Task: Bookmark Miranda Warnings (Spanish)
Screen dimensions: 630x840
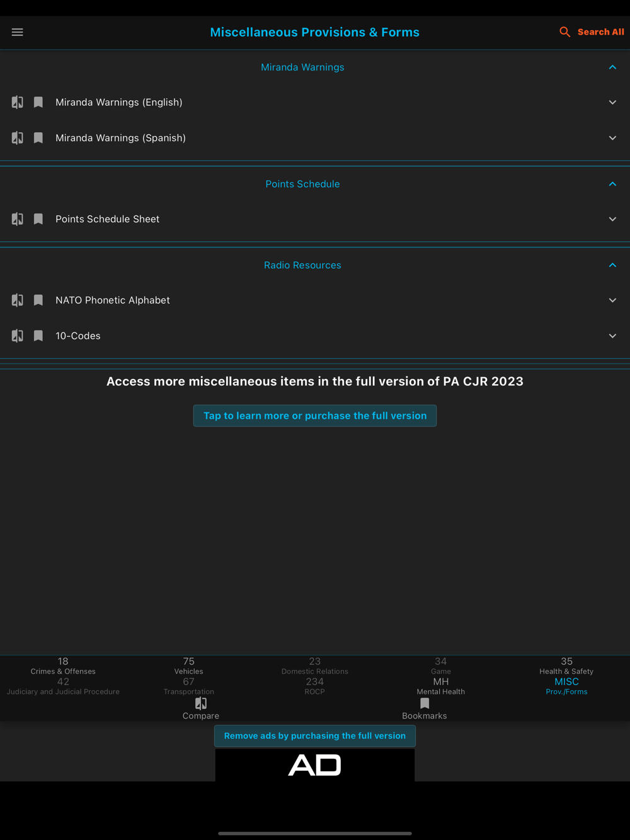Action: (x=38, y=138)
